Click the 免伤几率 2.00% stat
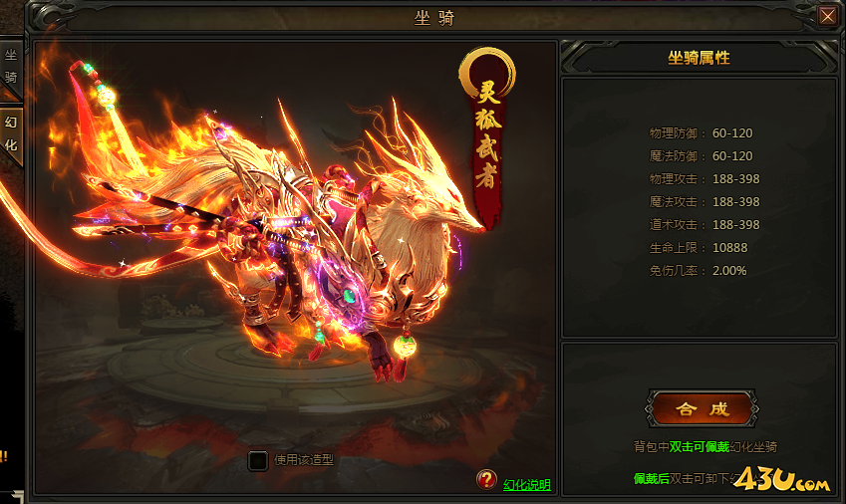Viewport: 846px width, 504px height. click(698, 271)
